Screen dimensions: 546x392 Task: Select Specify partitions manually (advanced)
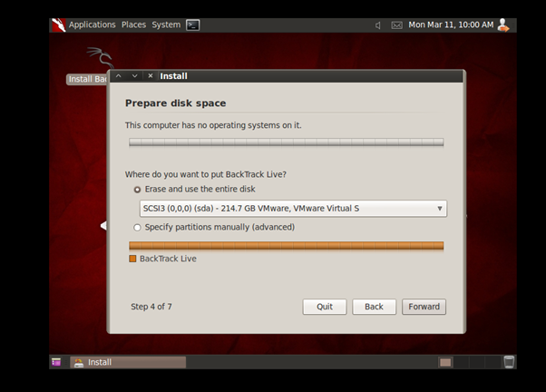[x=137, y=228]
